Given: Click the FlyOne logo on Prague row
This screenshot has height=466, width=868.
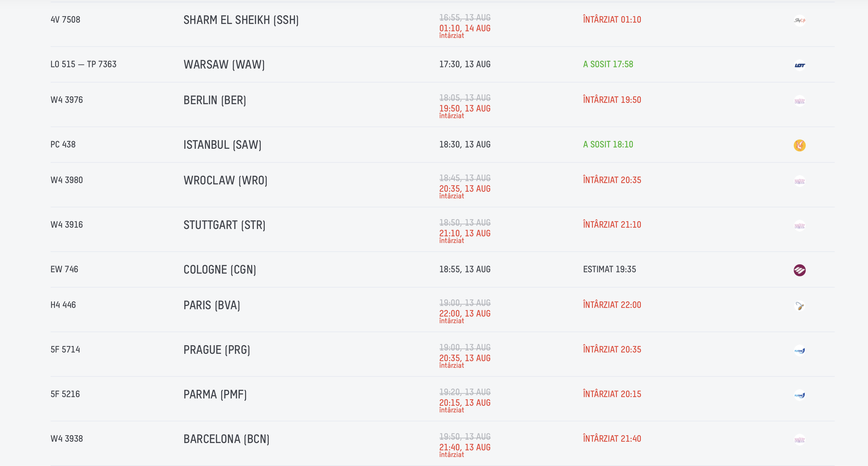Looking at the screenshot, I should click(799, 350).
